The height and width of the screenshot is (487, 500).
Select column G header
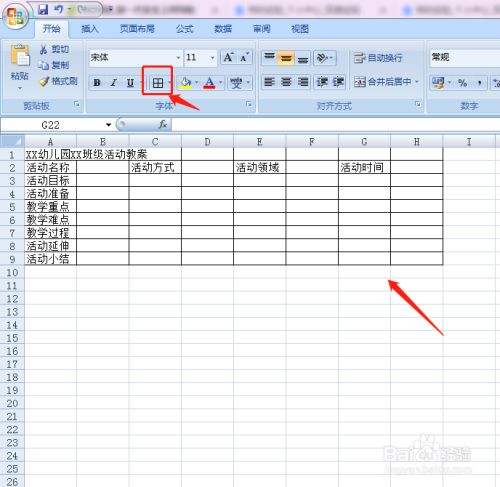364,142
